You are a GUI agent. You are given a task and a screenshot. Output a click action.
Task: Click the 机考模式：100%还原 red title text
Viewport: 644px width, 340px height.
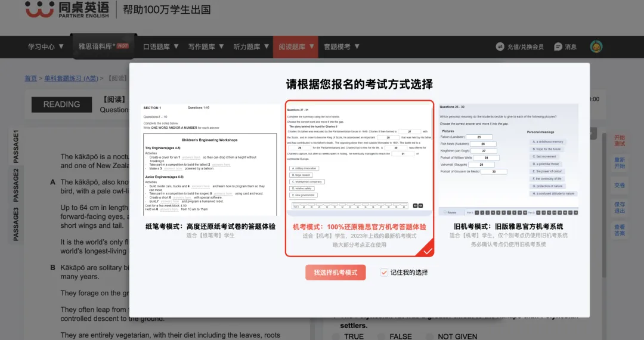coord(360,227)
